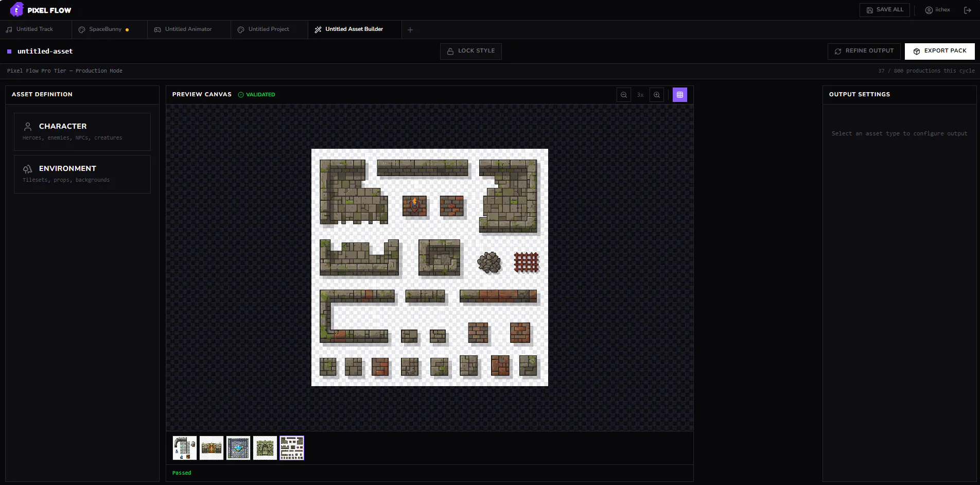Screen dimensions: 980x485
Task: Add a new tab with plus icon
Action: coord(410,30)
